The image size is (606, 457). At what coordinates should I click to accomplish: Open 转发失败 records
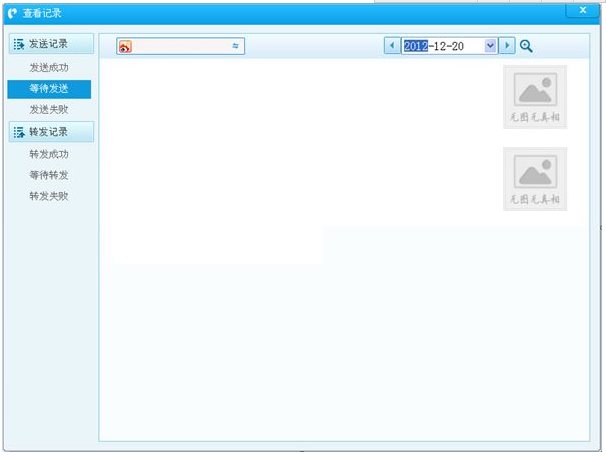click(49, 196)
